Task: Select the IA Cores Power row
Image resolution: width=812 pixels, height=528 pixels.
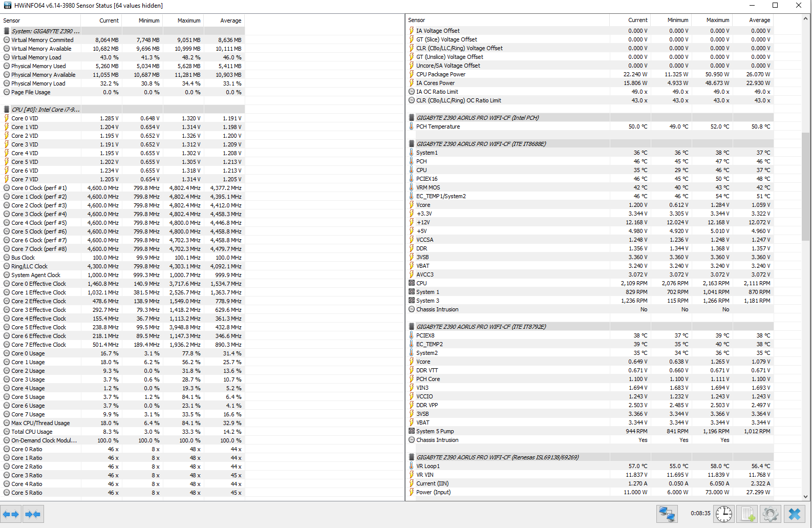Action: pyautogui.click(x=589, y=83)
